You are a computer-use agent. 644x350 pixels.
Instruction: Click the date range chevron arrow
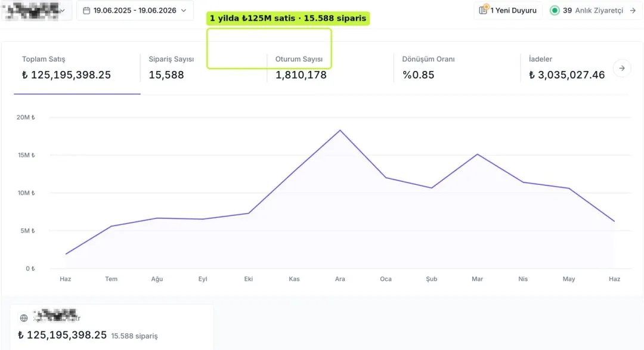(184, 11)
